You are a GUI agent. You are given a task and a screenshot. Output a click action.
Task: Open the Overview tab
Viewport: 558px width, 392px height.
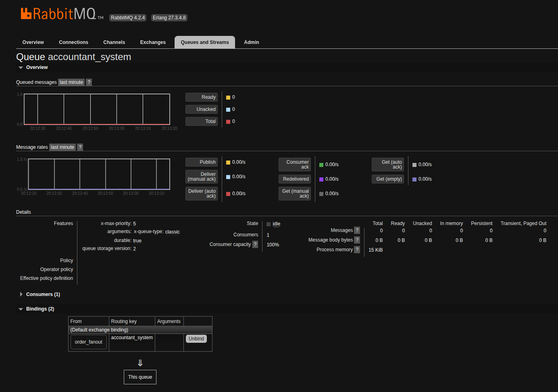(x=33, y=42)
